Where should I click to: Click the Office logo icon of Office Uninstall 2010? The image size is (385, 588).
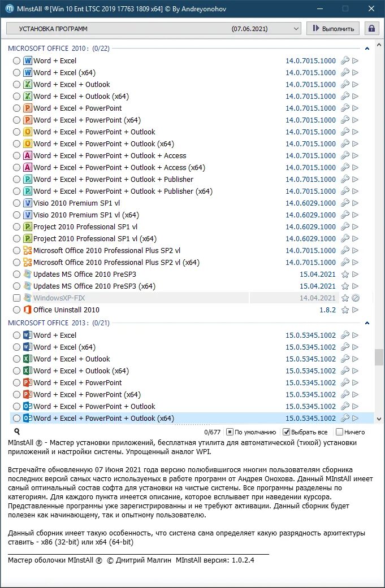27,310
